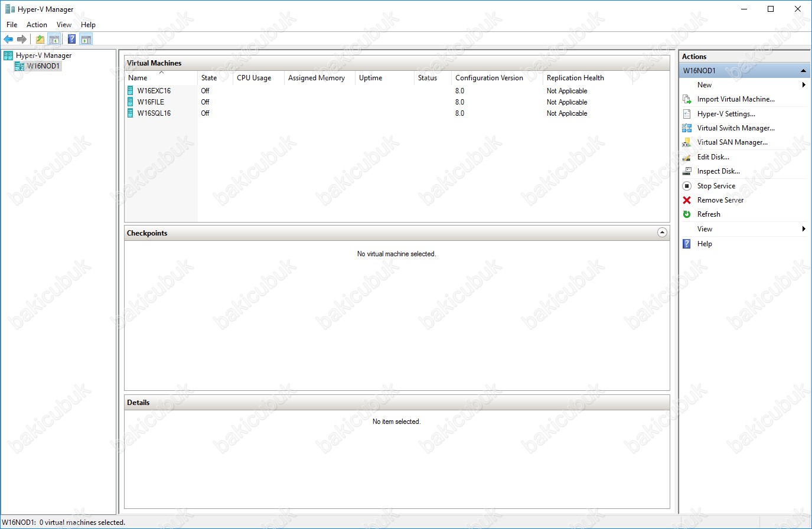Click the blue Help toolbar icon
812x529 pixels.
pyautogui.click(x=71, y=40)
